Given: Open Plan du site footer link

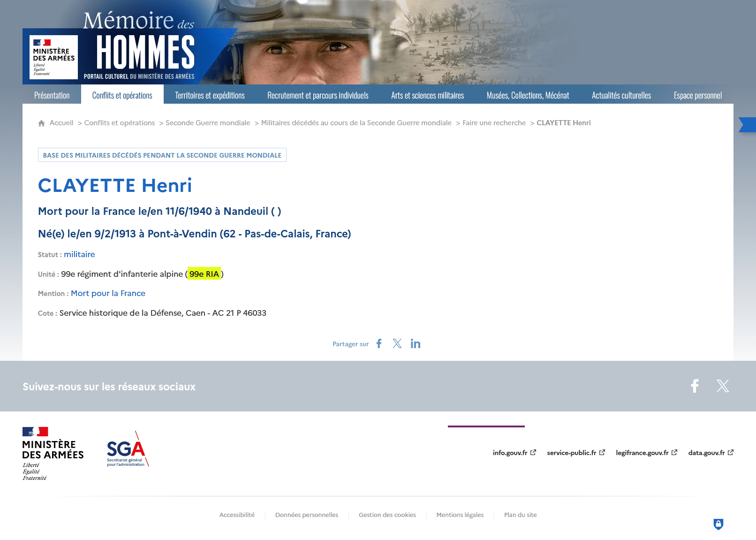Looking at the screenshot, I should tap(521, 515).
